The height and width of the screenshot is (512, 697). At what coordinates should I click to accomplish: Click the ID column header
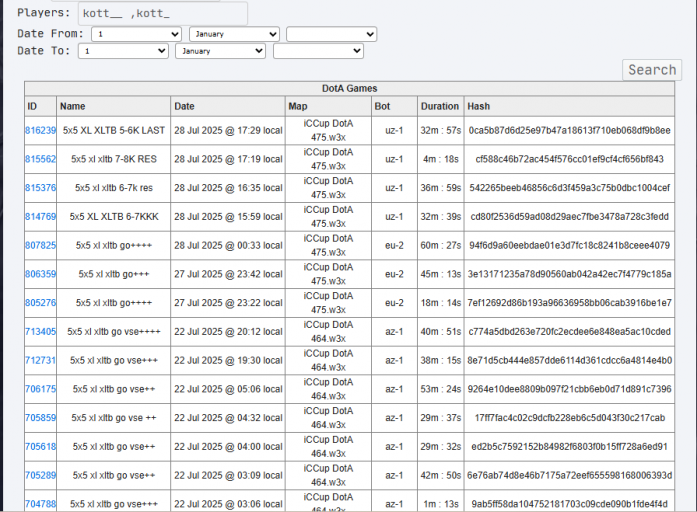[x=40, y=106]
